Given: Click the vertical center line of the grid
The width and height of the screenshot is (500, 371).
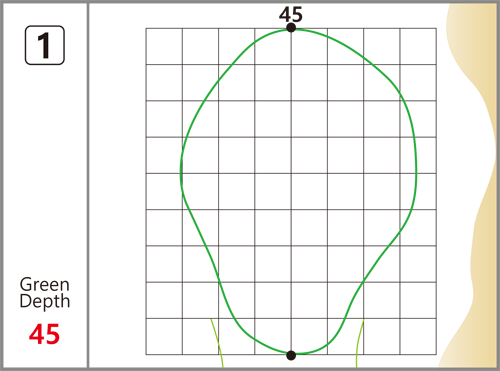Looking at the screenshot, I should [291, 191].
